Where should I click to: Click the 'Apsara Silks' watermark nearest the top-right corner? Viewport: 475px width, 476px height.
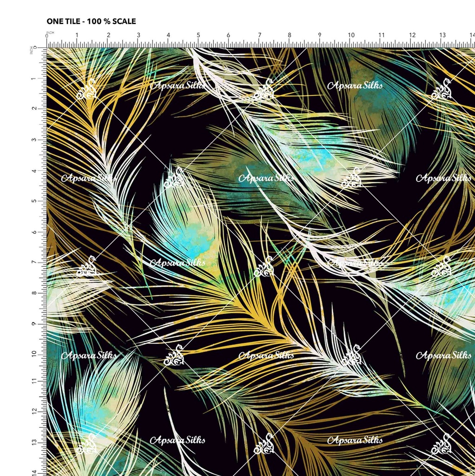(355, 85)
